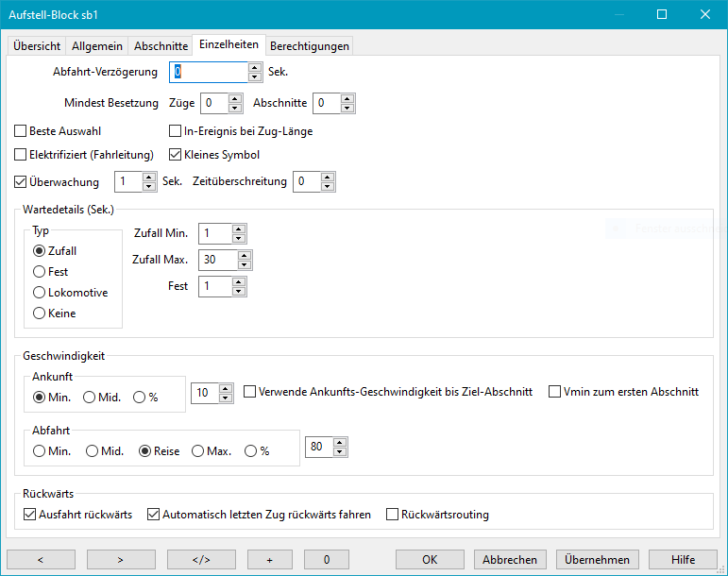Image resolution: width=728 pixels, height=576 pixels.
Task: Click the Übernehmen button
Action: point(598,559)
